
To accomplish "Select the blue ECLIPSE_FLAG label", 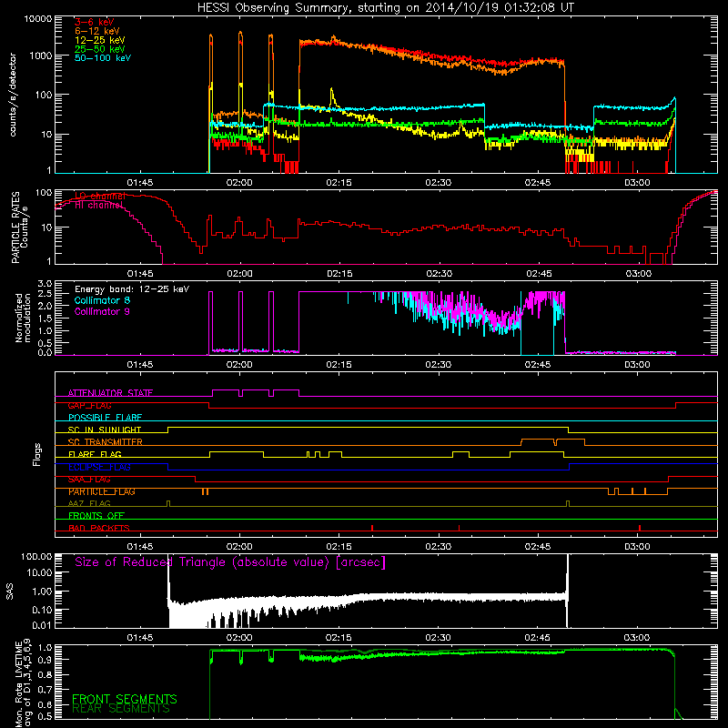I will click(x=99, y=467).
